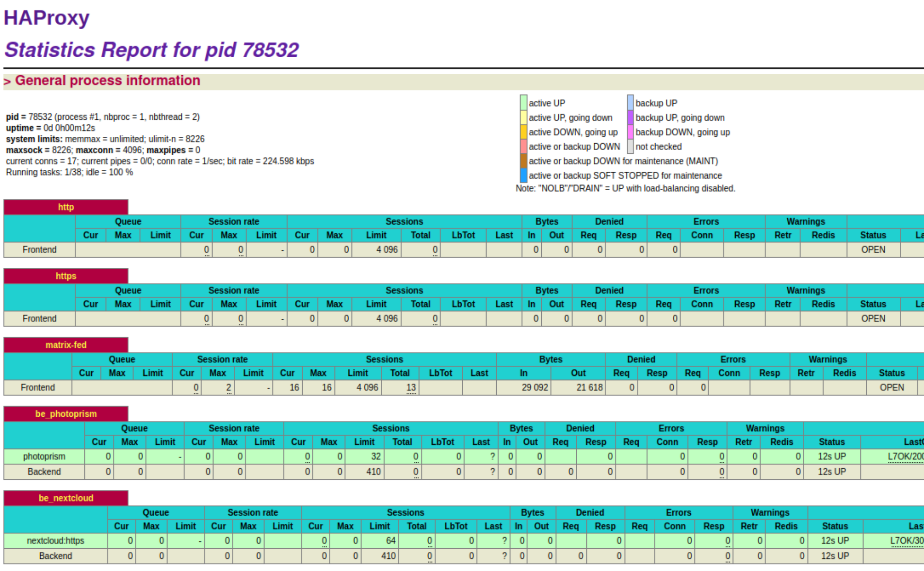924x571 pixels.
Task: Click the Sessions column header in http table
Action: (x=404, y=221)
